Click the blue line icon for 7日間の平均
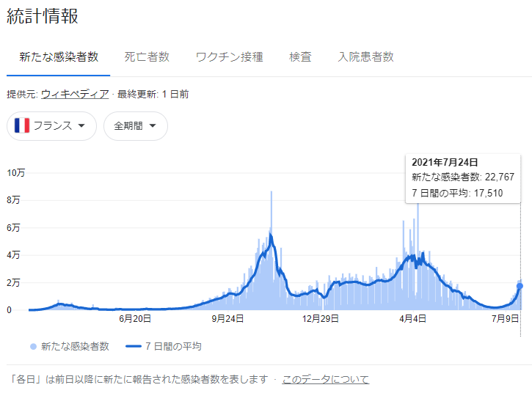Image resolution: width=532 pixels, height=393 pixels. coord(133,346)
